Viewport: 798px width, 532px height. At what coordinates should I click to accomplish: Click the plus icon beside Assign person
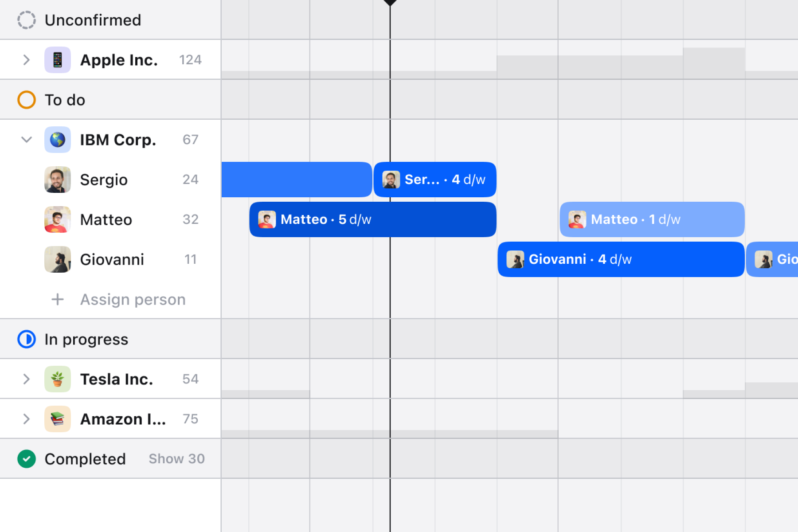58,299
